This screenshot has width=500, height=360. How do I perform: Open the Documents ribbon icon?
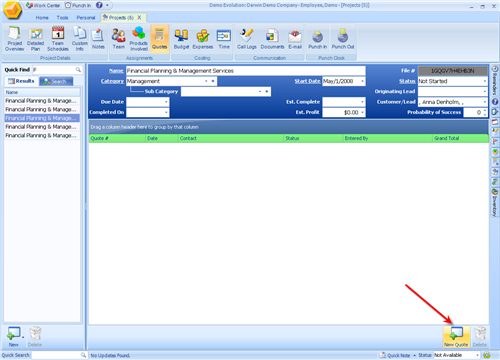[272, 39]
